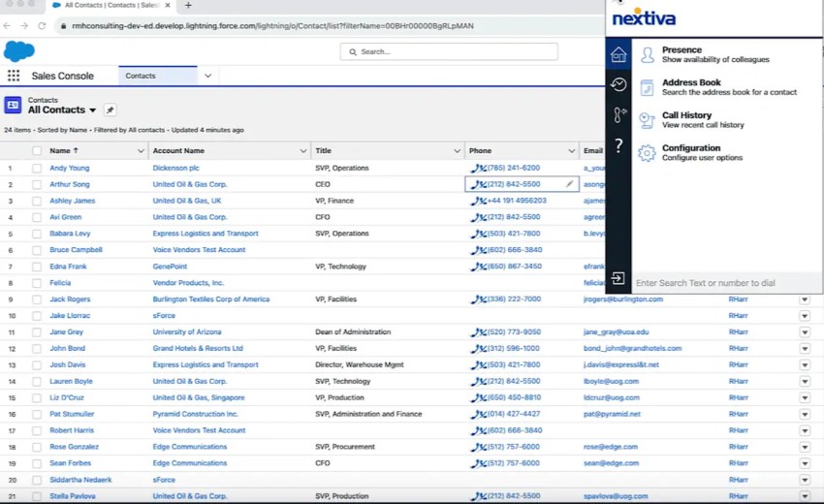Image resolution: width=824 pixels, height=504 pixels.
Task: Check the Jake Llorrac row checkbox
Action: coord(37,316)
